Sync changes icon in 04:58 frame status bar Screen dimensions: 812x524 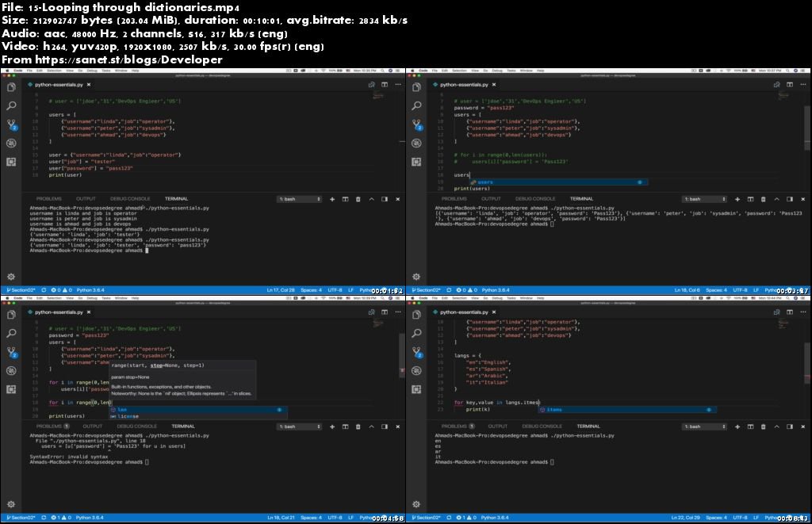tap(44, 518)
